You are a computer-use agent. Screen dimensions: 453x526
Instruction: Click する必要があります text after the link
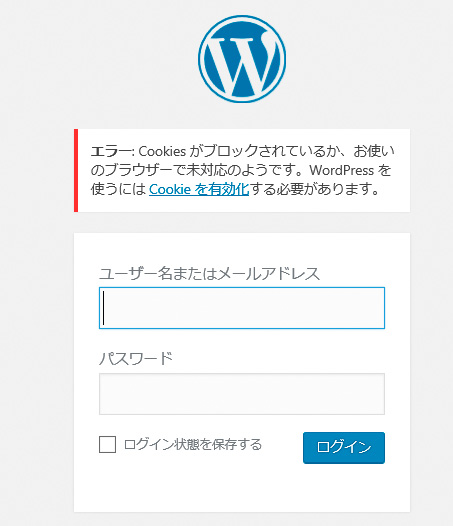(x=314, y=189)
